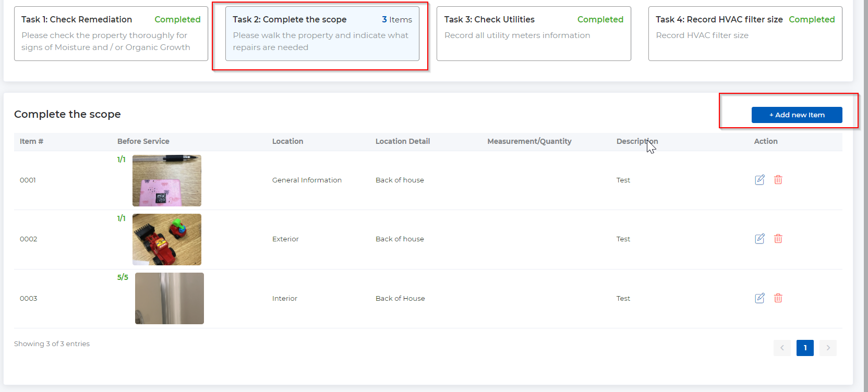Edit item 0001 with the pencil icon

(759, 180)
